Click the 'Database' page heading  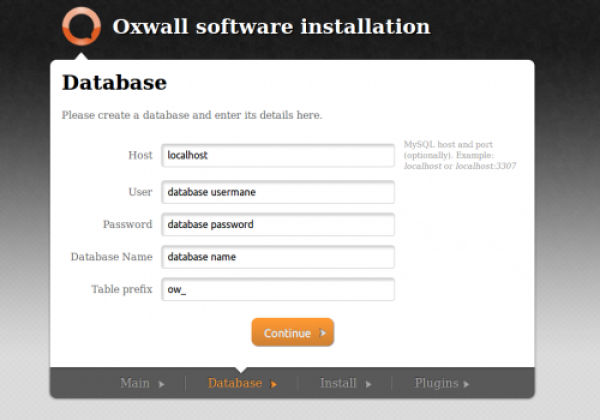(114, 83)
